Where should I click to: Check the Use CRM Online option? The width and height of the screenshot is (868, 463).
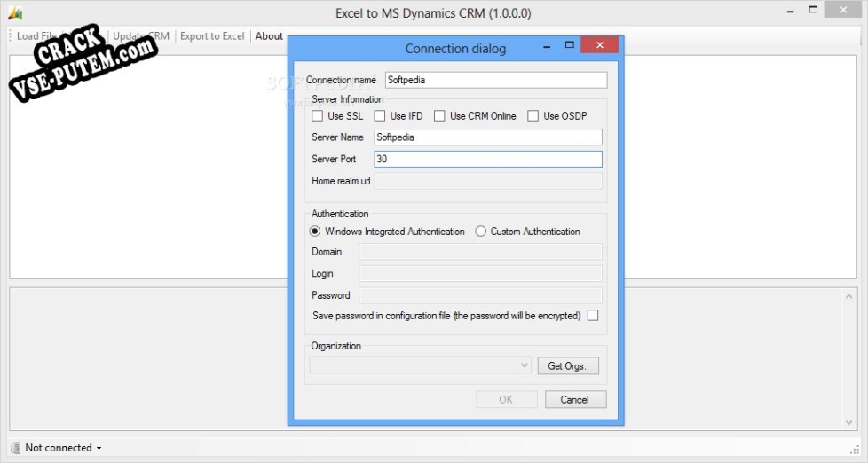pos(439,116)
